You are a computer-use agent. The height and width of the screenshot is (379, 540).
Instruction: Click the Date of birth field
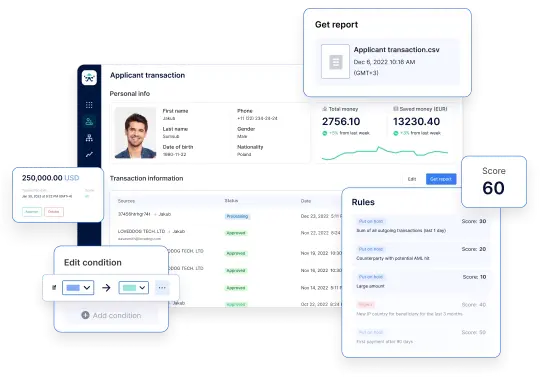[178, 150]
